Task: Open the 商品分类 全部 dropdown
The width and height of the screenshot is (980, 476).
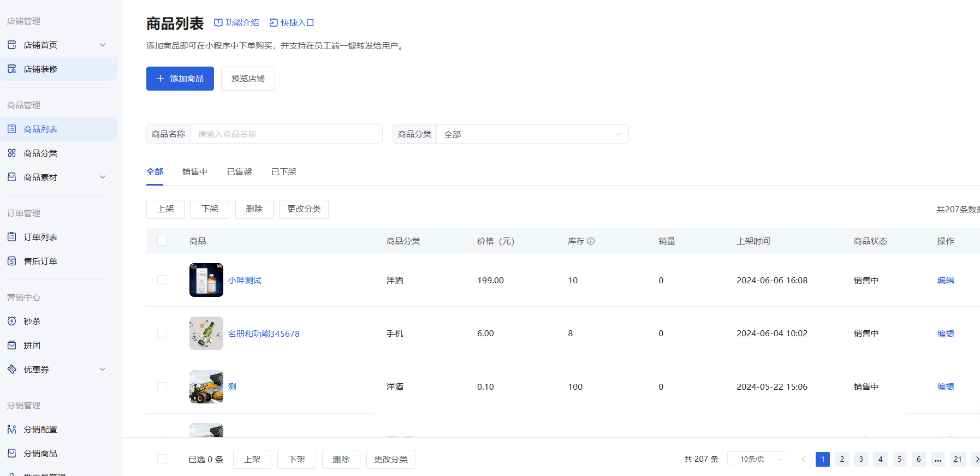Action: (x=532, y=134)
